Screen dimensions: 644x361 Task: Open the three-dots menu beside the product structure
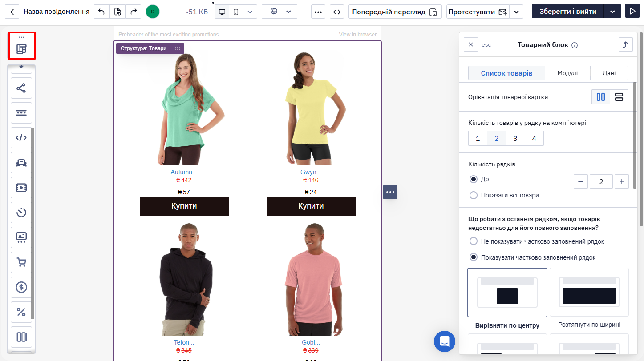pos(390,192)
